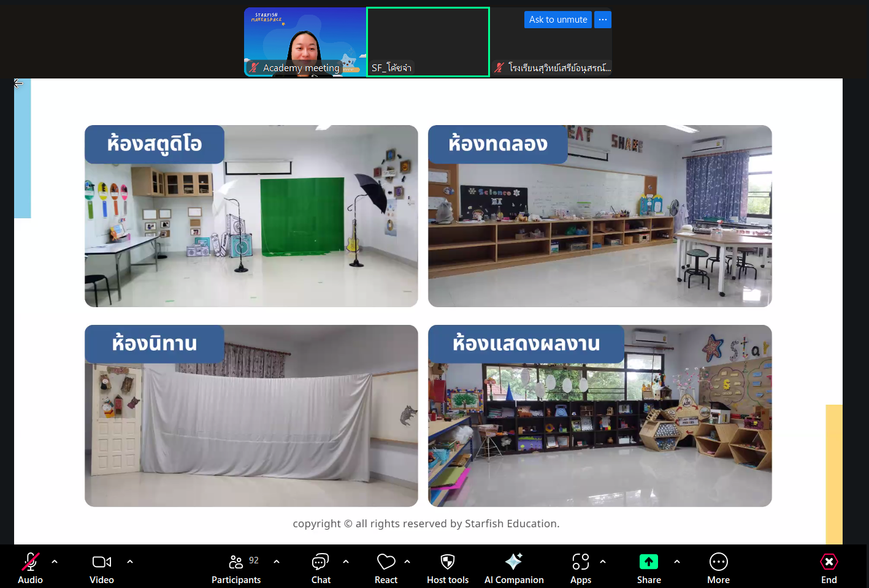The image size is (869, 588).
Task: Open the More options menu
Action: pyautogui.click(x=718, y=568)
